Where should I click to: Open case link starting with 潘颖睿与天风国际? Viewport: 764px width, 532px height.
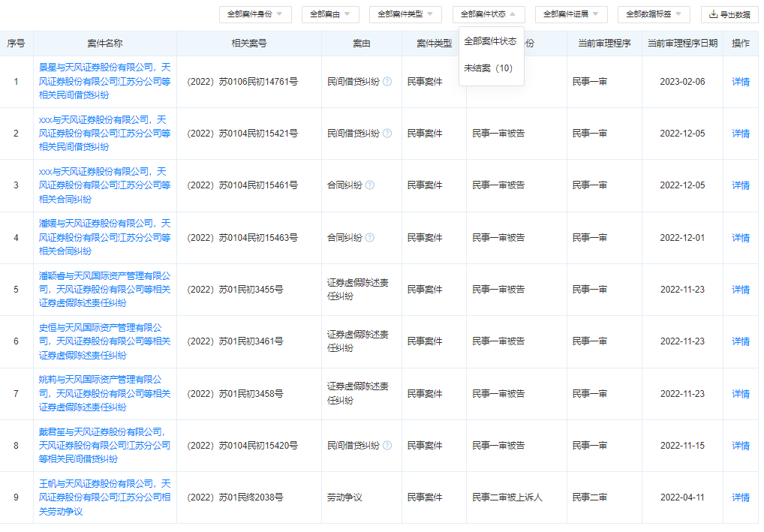coord(105,290)
